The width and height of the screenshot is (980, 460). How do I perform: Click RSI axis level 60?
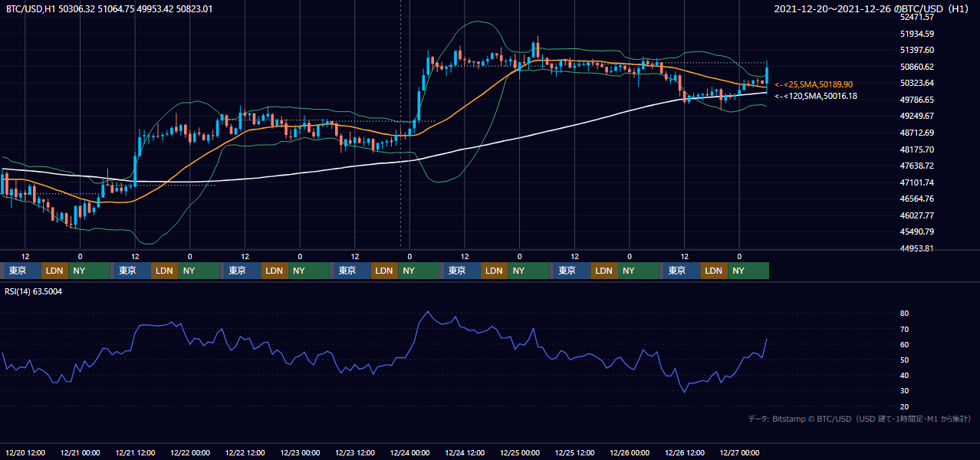coord(905,344)
